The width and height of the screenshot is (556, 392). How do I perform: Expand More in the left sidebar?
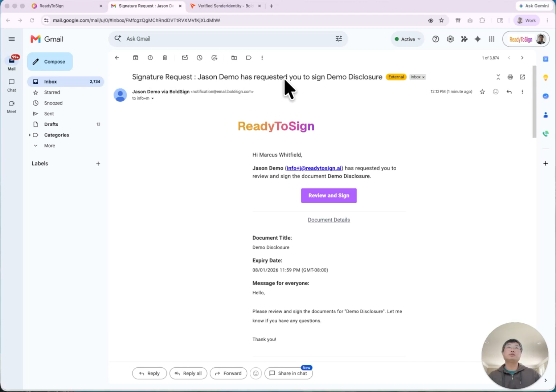49,146
